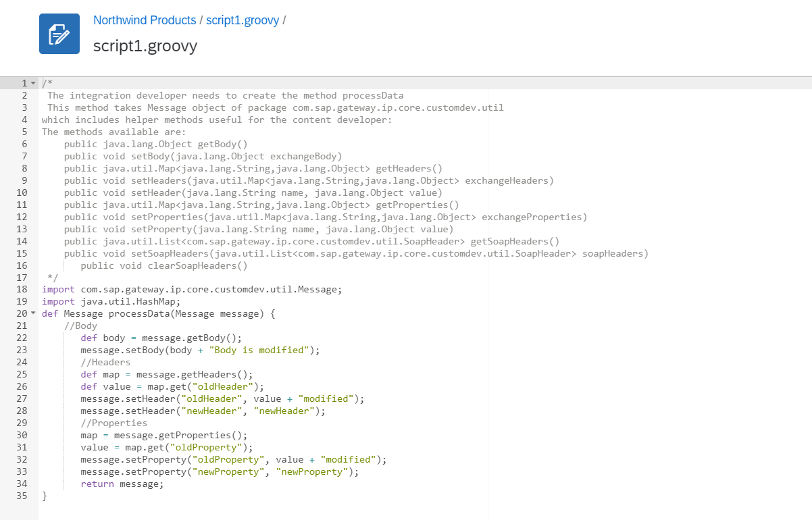
Task: Open the Northwind Products breadcrumb link
Action: 145,20
